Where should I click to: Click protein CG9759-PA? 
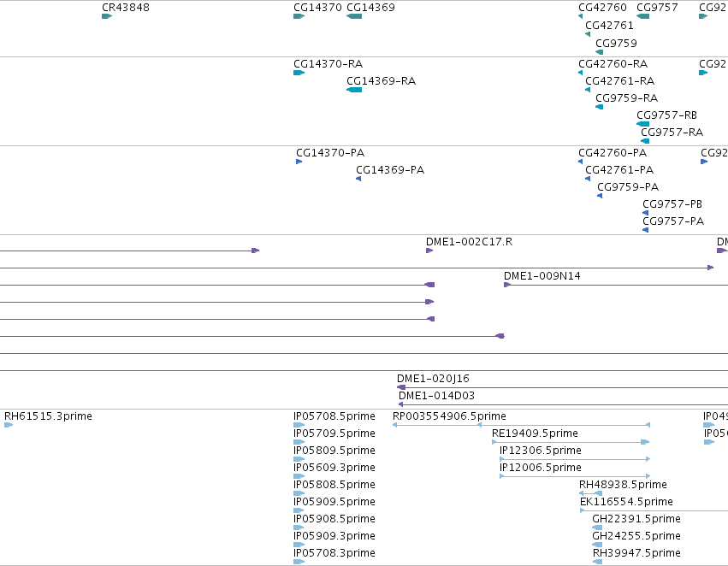[628, 187]
